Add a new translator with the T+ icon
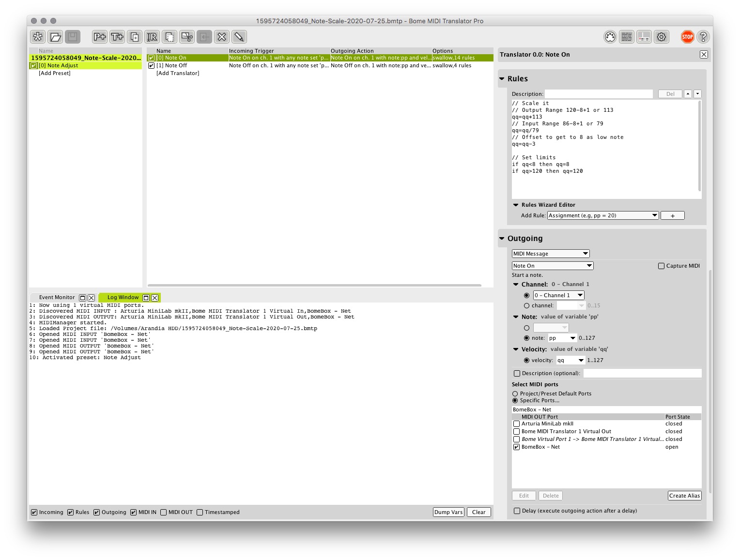Screen dimensions: 740x560 [117, 37]
